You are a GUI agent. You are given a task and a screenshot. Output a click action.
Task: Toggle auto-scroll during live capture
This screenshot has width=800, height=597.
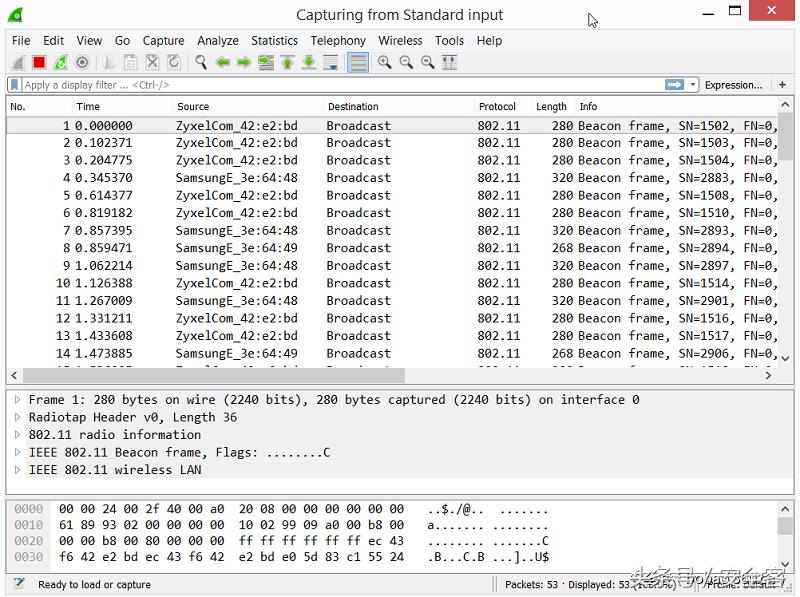point(331,62)
